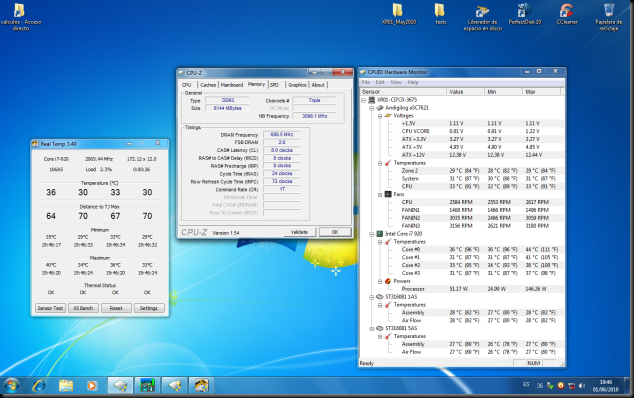
Task: Switch to the Mainboard tab
Action: pyautogui.click(x=232, y=85)
